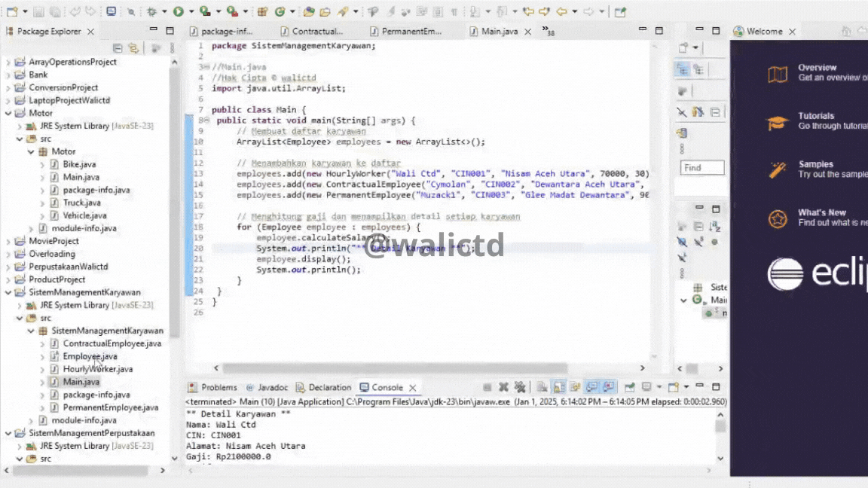The height and width of the screenshot is (488, 868).
Task: Click the Open Type icon
Action: click(x=309, y=11)
